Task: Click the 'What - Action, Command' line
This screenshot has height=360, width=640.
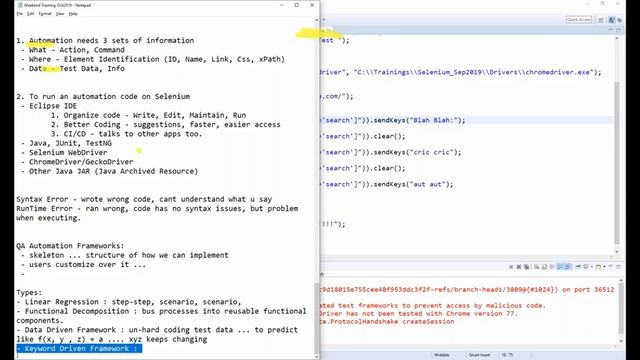Action: point(73,50)
